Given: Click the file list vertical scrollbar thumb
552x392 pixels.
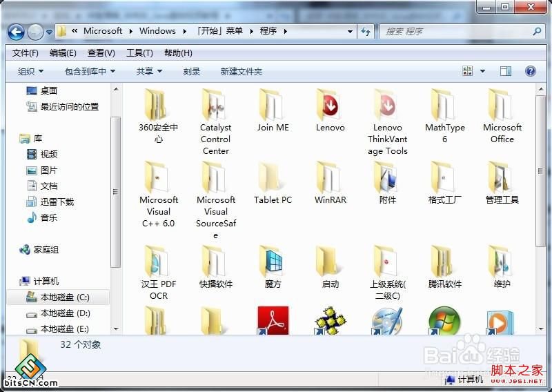Looking at the screenshot, I should point(540,171).
